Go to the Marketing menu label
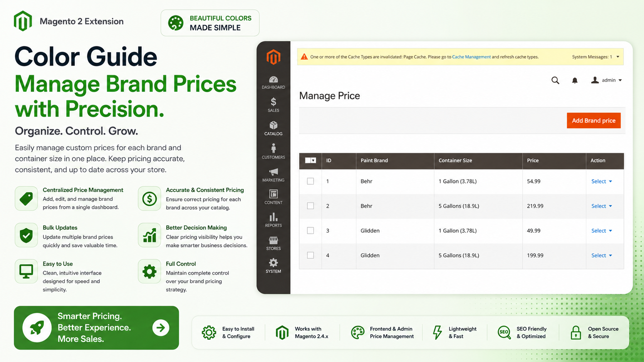 click(x=273, y=180)
